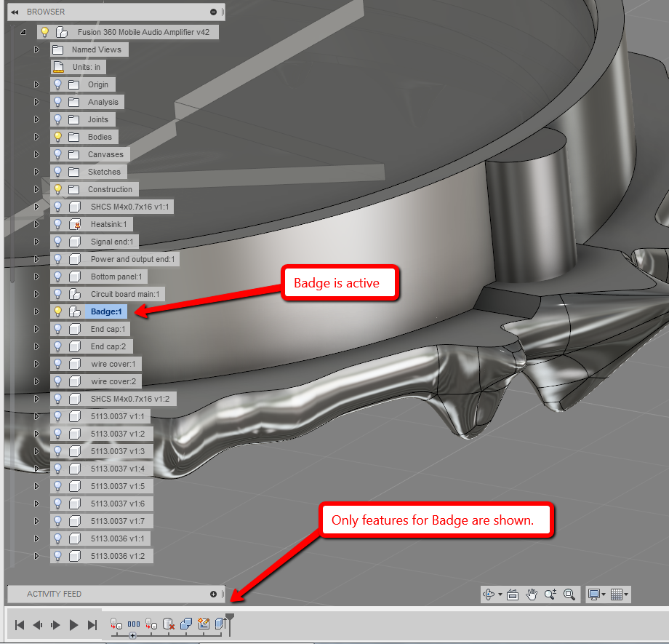The height and width of the screenshot is (644, 669).
Task: Open the grid settings dropdown arrow
Action: click(626, 595)
